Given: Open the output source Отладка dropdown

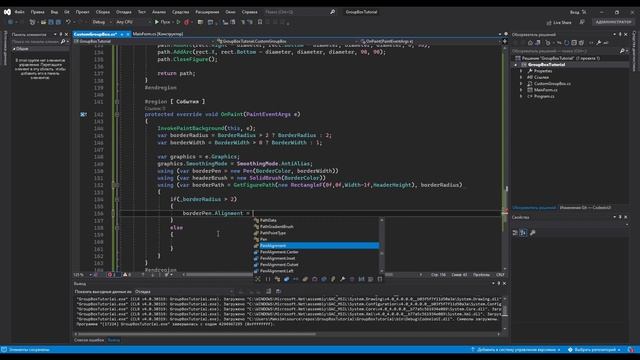Looking at the screenshot, I should tap(184, 292).
